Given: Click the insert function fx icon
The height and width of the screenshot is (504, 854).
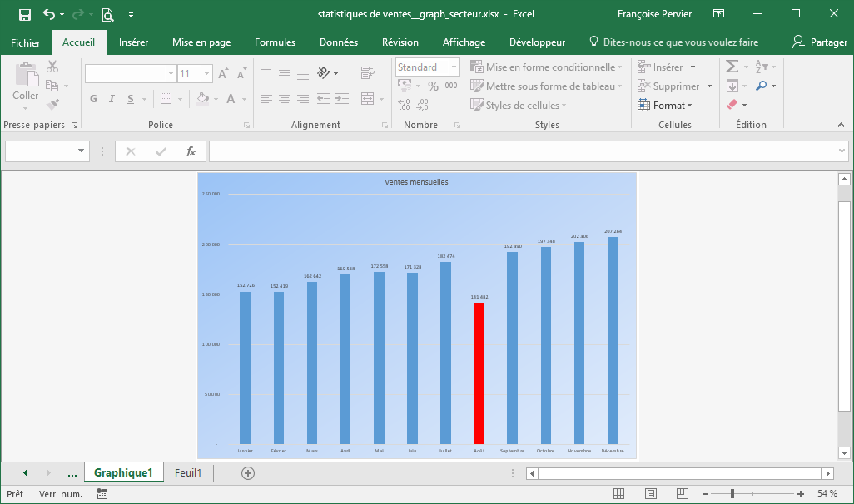Looking at the screenshot, I should coord(191,151).
